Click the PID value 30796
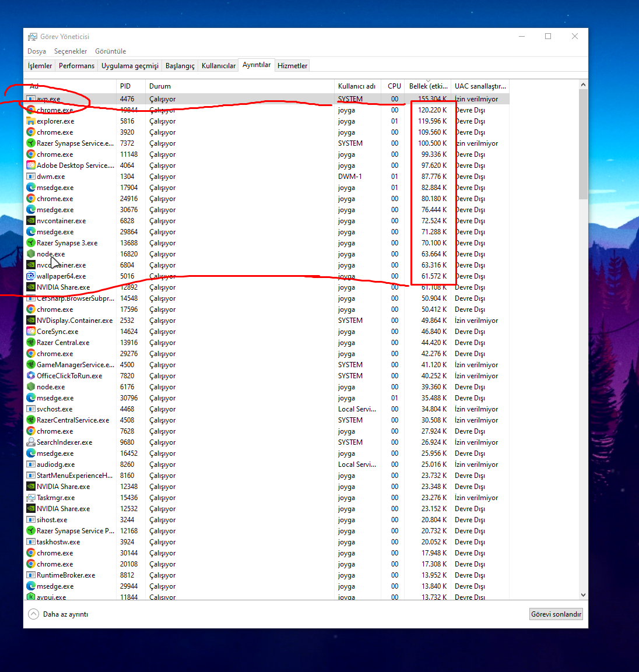Screen dimensions: 639x672 click(x=129, y=398)
